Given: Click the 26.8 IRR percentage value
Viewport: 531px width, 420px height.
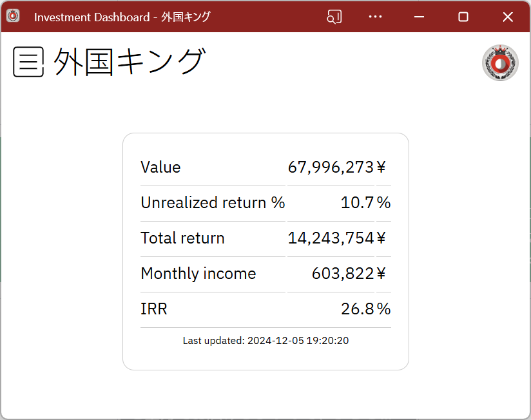Looking at the screenshot, I should (358, 309).
